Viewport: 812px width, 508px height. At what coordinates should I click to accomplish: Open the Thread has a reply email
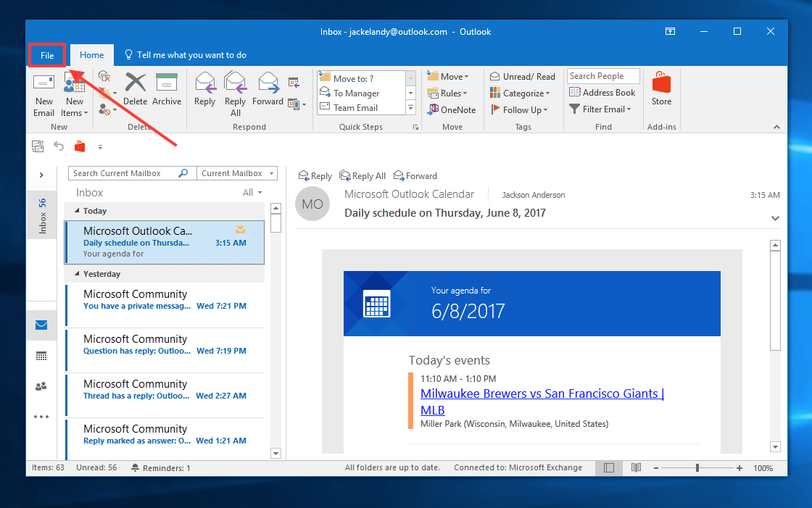click(165, 395)
